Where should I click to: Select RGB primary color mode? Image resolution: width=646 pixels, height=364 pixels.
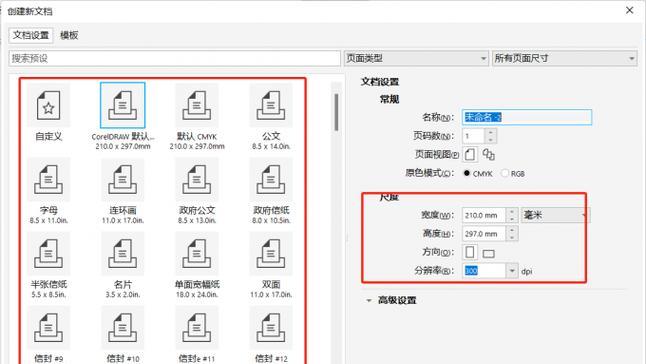pos(505,173)
